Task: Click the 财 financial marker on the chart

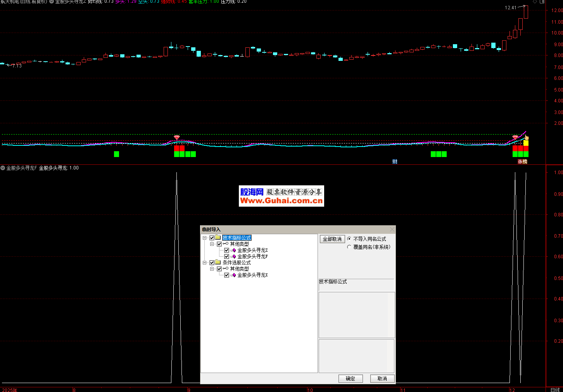Action: [395, 162]
